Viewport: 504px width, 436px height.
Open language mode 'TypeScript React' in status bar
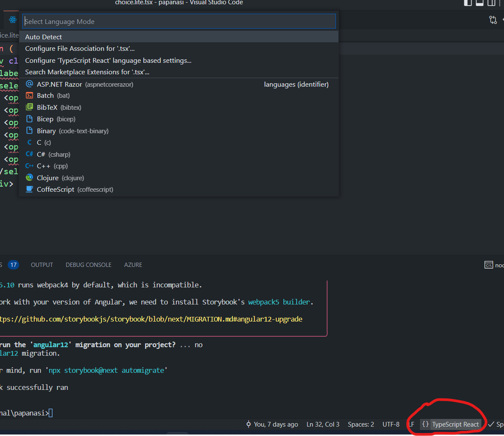pyautogui.click(x=455, y=424)
